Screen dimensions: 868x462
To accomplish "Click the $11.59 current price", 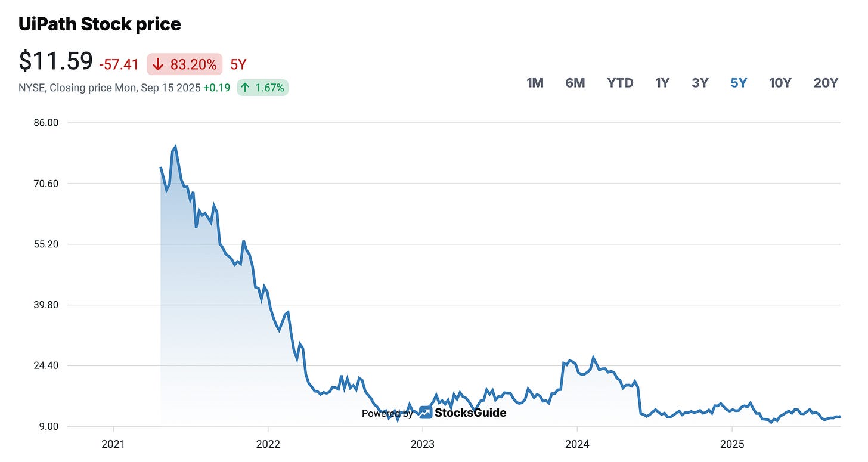I will click(x=56, y=61).
